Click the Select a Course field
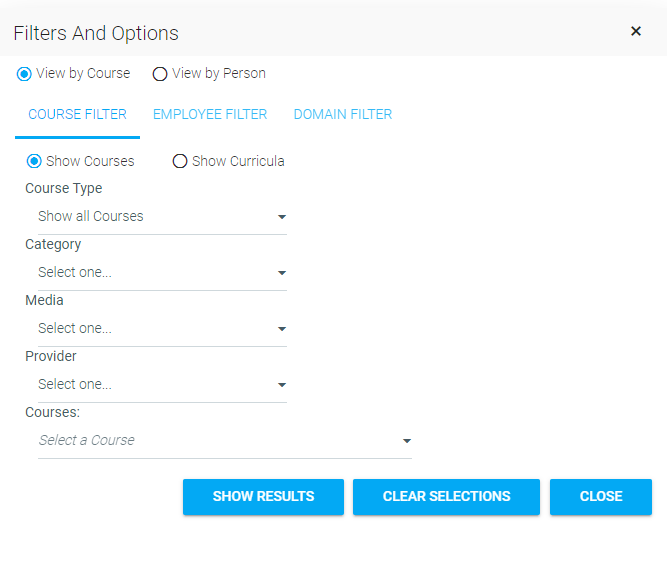 coord(225,440)
